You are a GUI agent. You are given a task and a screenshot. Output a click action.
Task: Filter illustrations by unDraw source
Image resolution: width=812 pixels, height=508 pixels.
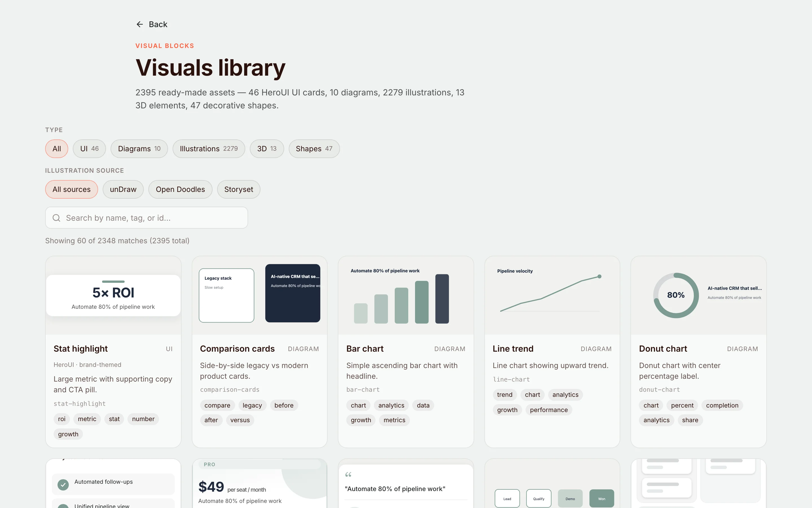123,189
